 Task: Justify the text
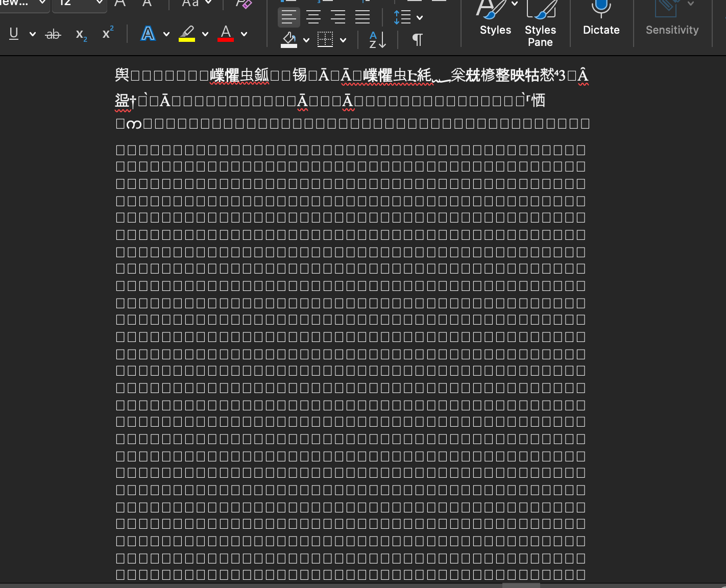[x=362, y=17]
